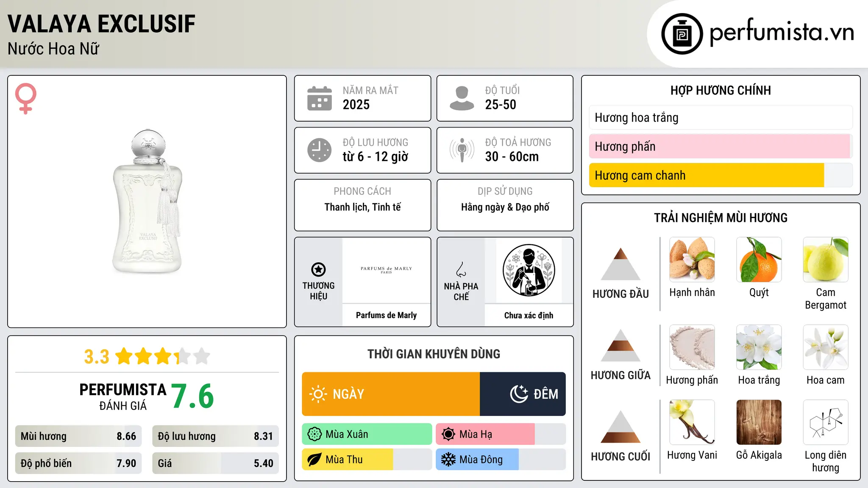Click the HỢP HƯƠNG CHÍNH heading
Image resolution: width=868 pixels, height=488 pixels.
721,90
